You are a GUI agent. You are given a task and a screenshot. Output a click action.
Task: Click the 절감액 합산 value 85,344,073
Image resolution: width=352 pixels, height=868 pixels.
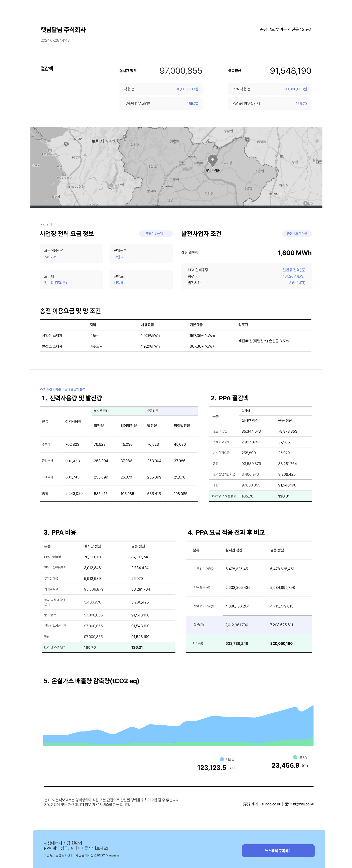pos(251,431)
